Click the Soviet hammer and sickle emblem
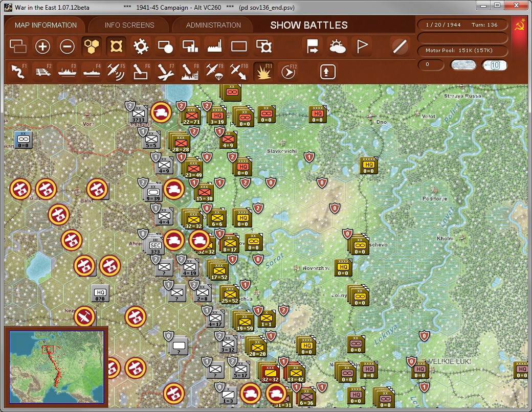This screenshot has width=532, height=412. pyautogui.click(x=519, y=26)
